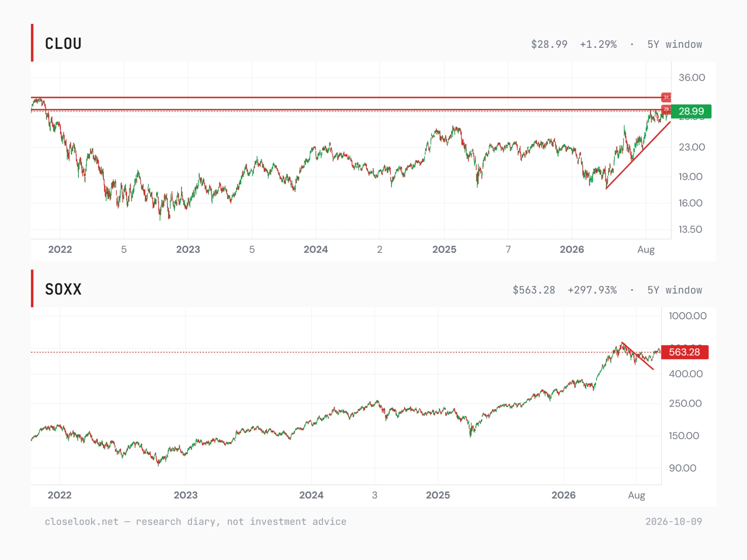This screenshot has width=747, height=560.
Task: Select the upper horizontal resistance line on CLOU
Action: tap(346, 97)
